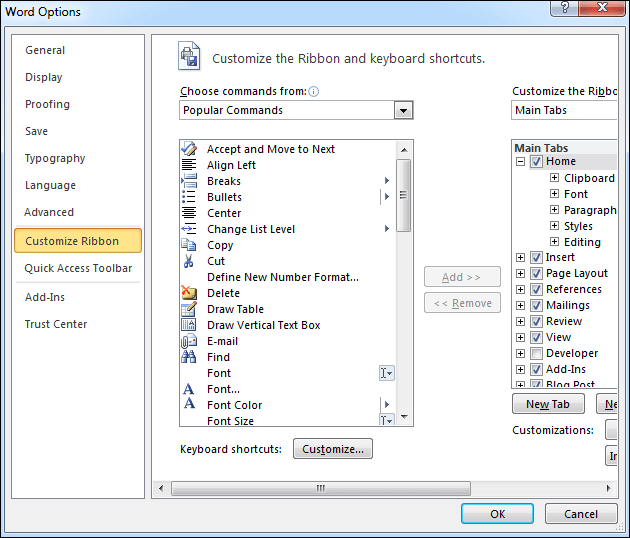Click the info icon beside Choose commands from

coord(313,92)
